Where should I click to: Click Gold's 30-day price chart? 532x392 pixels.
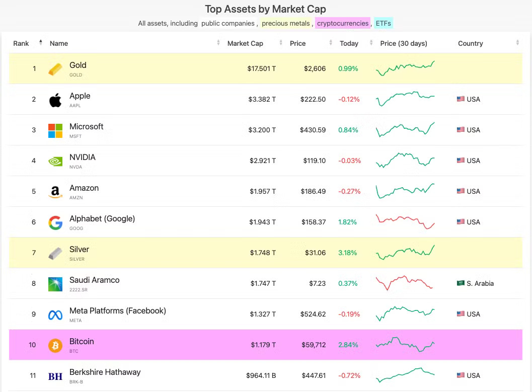click(405, 68)
